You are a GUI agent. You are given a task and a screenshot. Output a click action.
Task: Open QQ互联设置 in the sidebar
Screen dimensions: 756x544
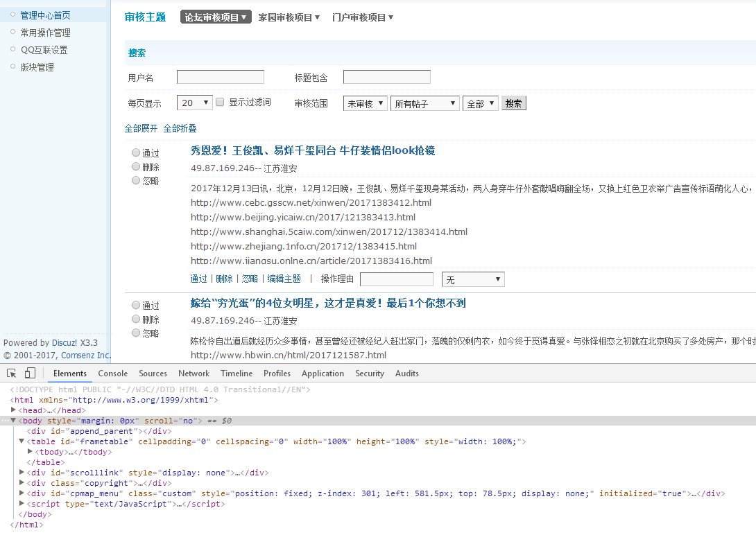[x=44, y=50]
